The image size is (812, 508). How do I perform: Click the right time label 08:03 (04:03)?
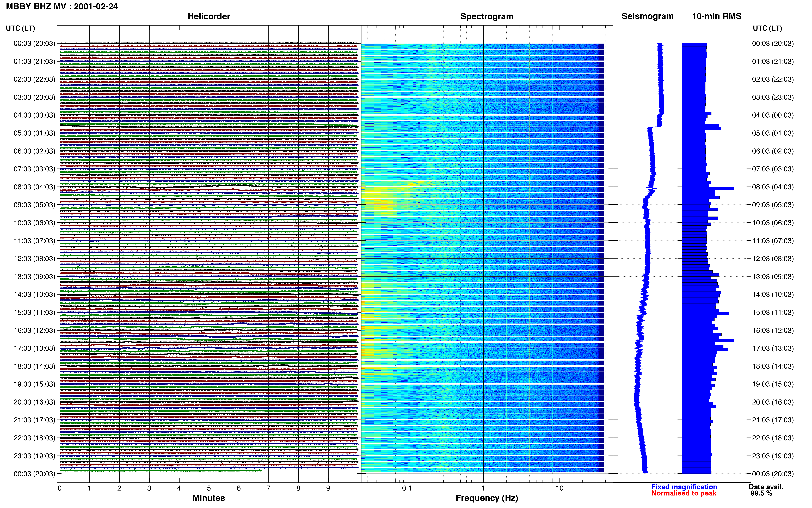coord(773,187)
